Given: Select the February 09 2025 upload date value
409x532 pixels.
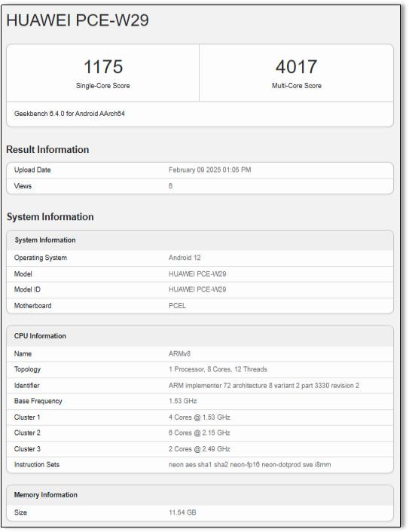Looking at the screenshot, I should point(210,170).
